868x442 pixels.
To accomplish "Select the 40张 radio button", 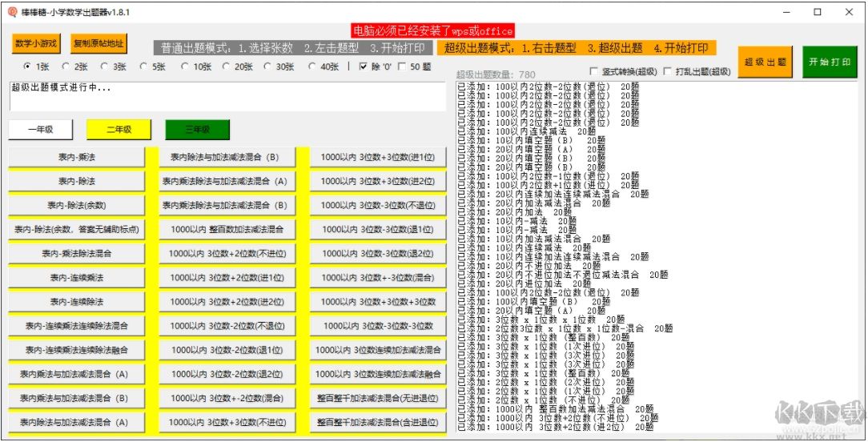I will click(x=311, y=66).
